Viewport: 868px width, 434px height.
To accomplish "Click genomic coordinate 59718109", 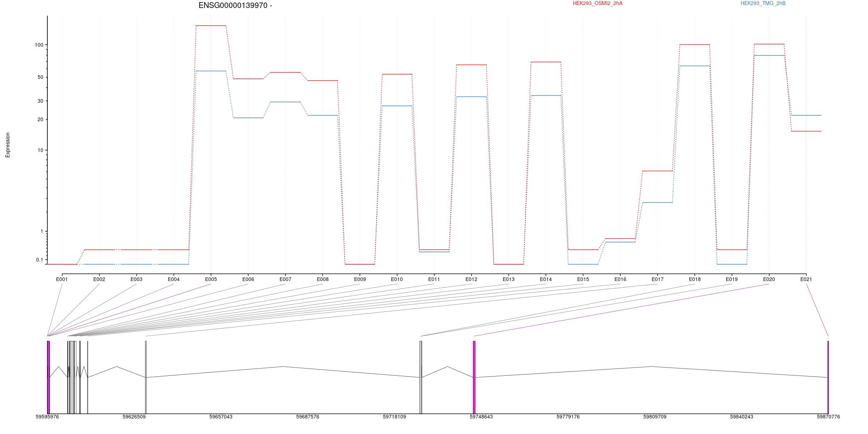I will 395,417.
